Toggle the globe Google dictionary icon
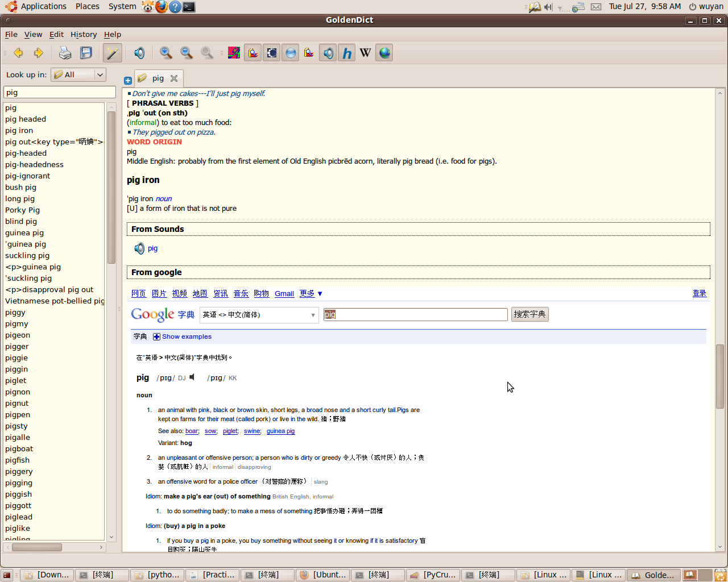Viewport: 728px width, 582px height. click(x=384, y=53)
